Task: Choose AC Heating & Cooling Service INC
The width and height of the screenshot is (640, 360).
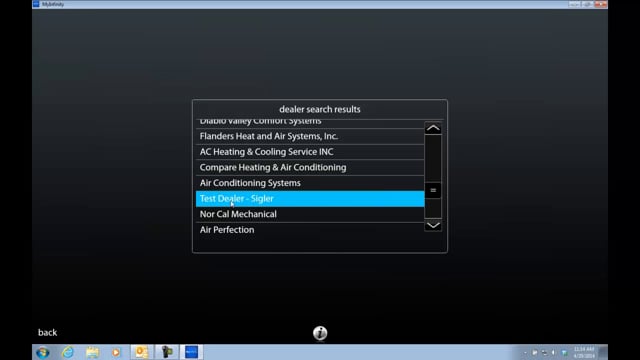Action: pos(310,152)
